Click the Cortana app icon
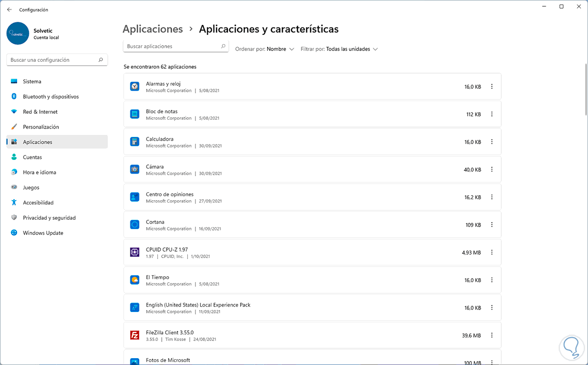The height and width of the screenshot is (365, 588). coord(135,225)
